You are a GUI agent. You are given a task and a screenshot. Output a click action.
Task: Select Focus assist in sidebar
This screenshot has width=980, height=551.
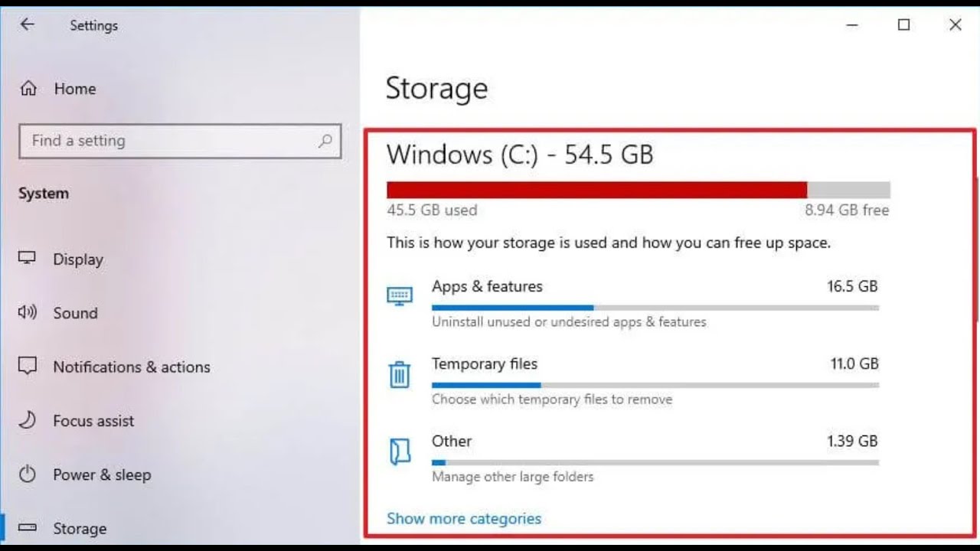pos(93,421)
